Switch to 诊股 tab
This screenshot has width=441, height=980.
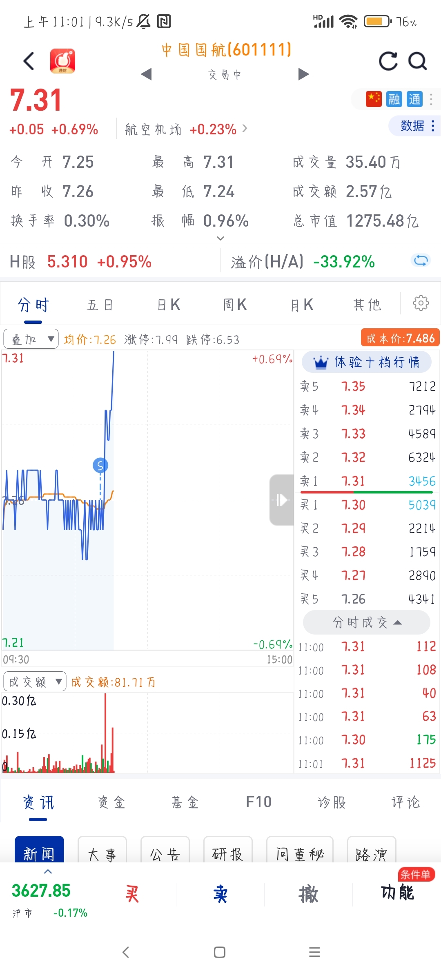click(332, 802)
